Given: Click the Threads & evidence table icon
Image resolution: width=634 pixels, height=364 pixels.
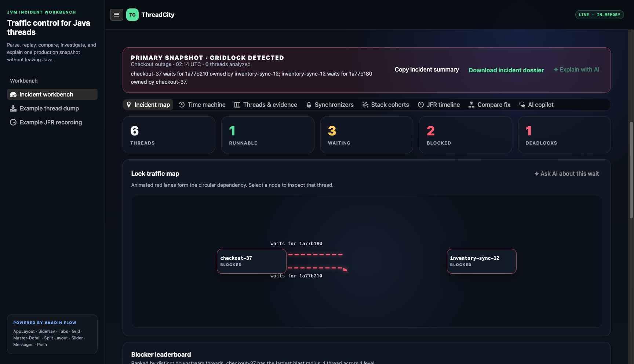Looking at the screenshot, I should point(237,105).
